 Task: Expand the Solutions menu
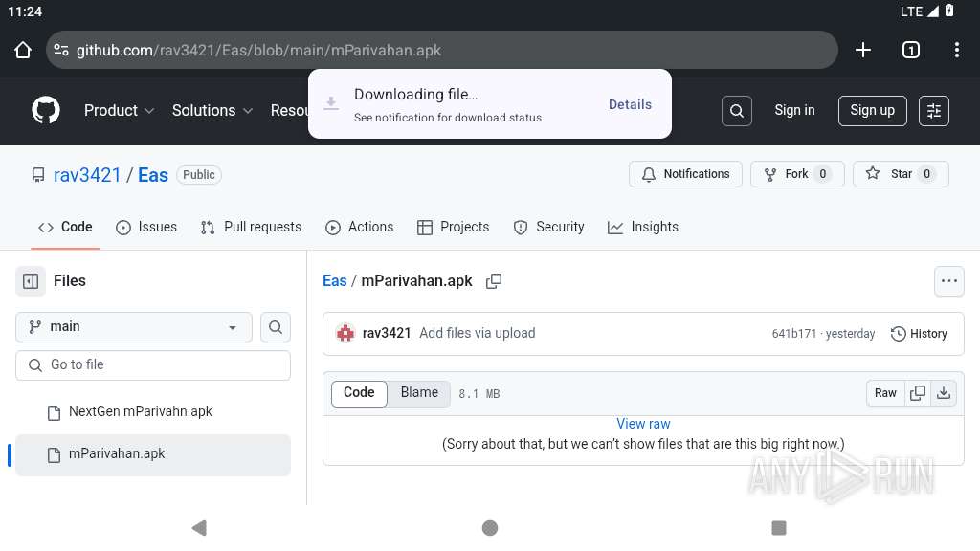212,111
